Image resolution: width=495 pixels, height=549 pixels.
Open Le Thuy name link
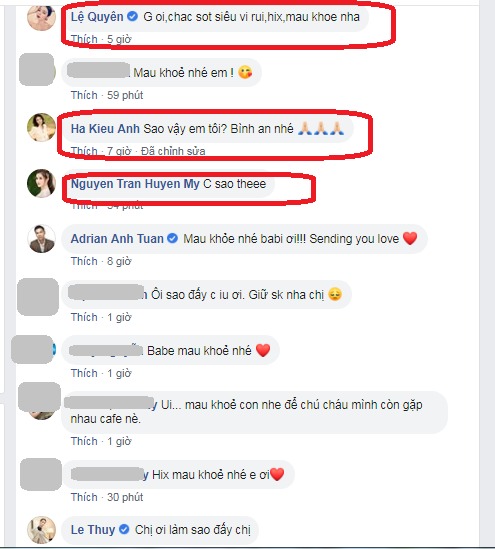93,529
